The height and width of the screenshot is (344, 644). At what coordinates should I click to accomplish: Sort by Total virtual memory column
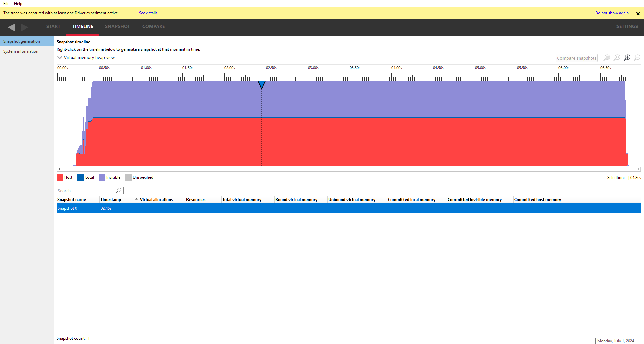241,200
